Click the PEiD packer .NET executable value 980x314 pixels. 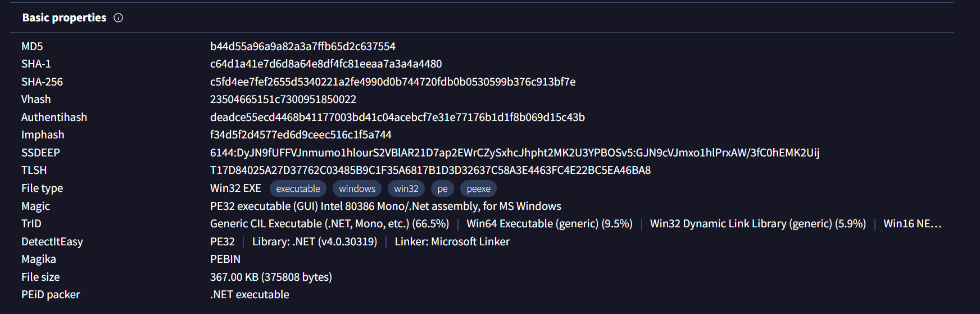[249, 295]
